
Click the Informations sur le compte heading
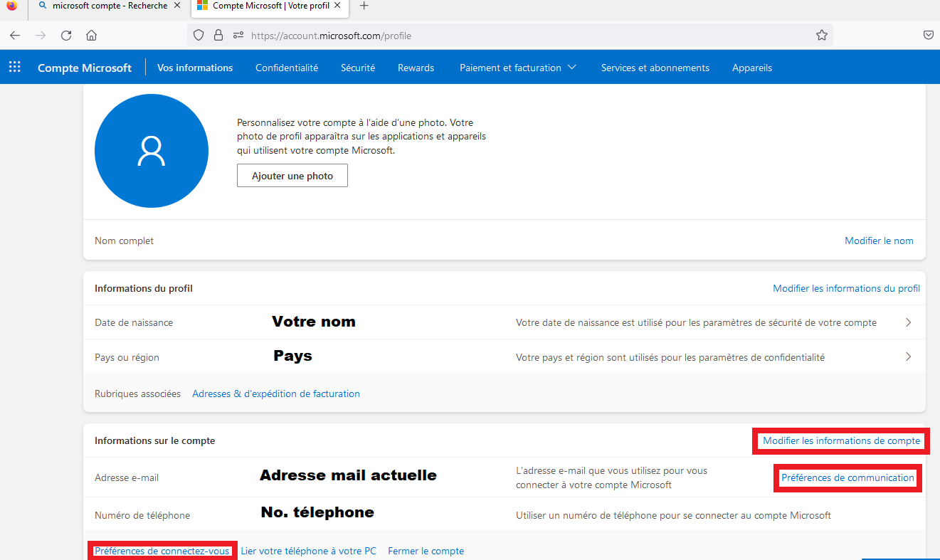point(154,440)
